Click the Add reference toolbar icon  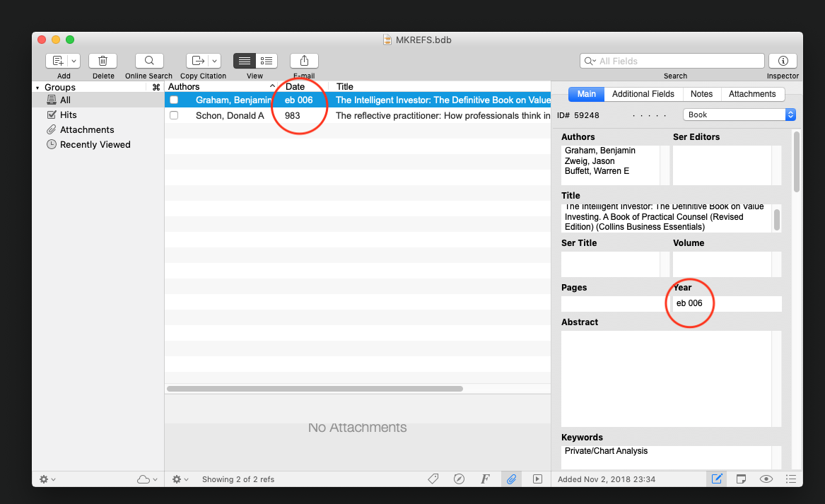[x=57, y=61]
